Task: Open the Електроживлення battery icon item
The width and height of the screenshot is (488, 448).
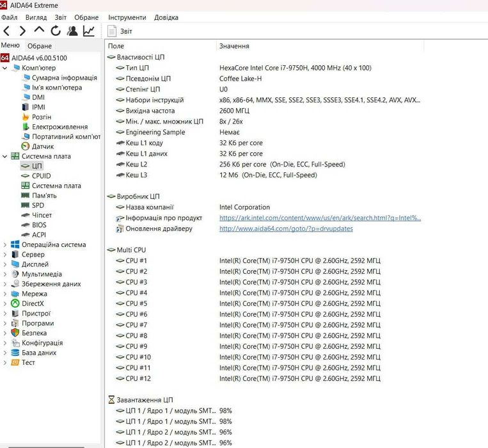Action: click(26, 127)
